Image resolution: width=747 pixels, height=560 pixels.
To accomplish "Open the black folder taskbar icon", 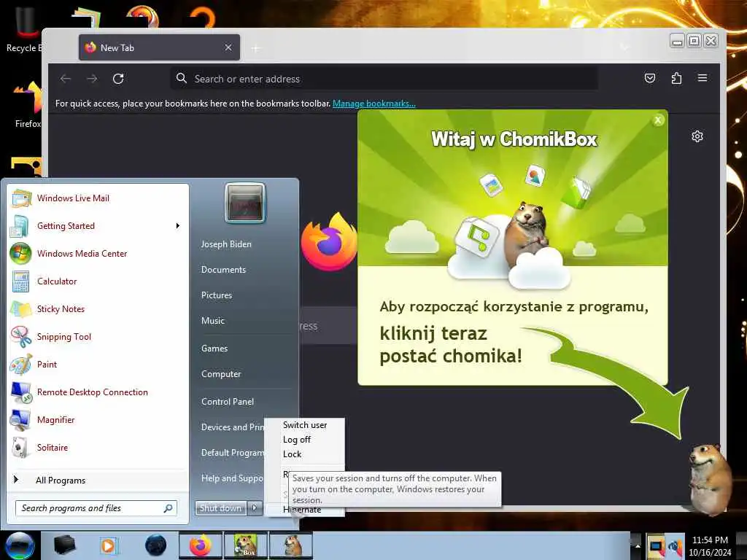I will (65, 545).
